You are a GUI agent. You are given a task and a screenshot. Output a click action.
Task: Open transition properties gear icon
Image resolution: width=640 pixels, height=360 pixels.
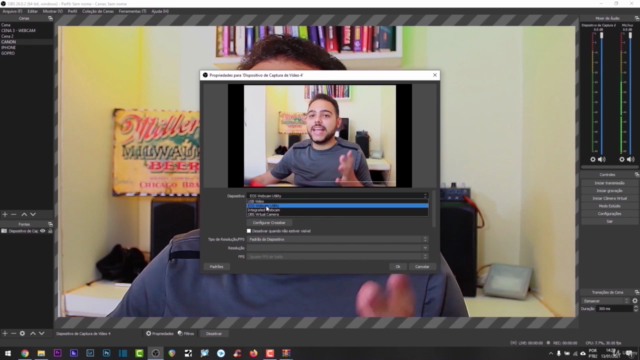click(x=635, y=301)
